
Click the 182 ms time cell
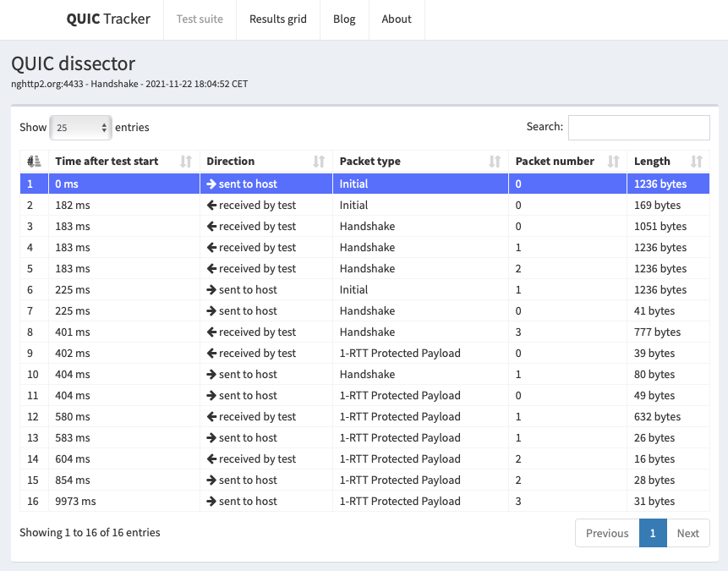tap(124, 206)
